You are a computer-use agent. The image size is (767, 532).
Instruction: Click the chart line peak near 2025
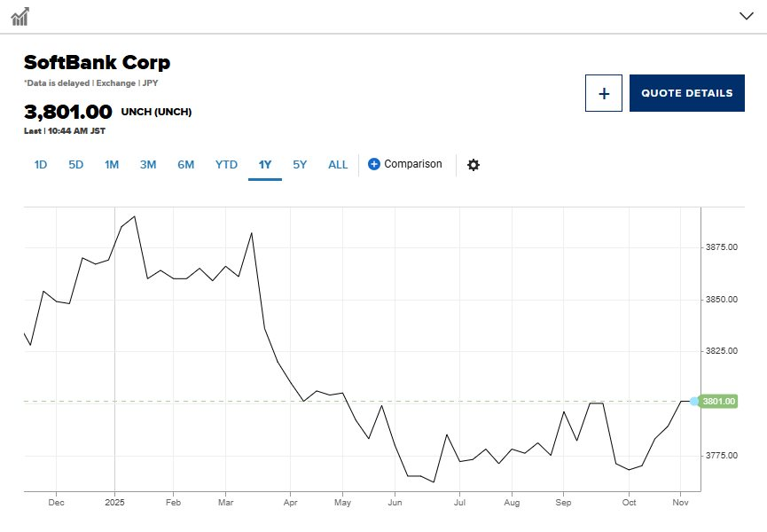pyautogui.click(x=134, y=216)
